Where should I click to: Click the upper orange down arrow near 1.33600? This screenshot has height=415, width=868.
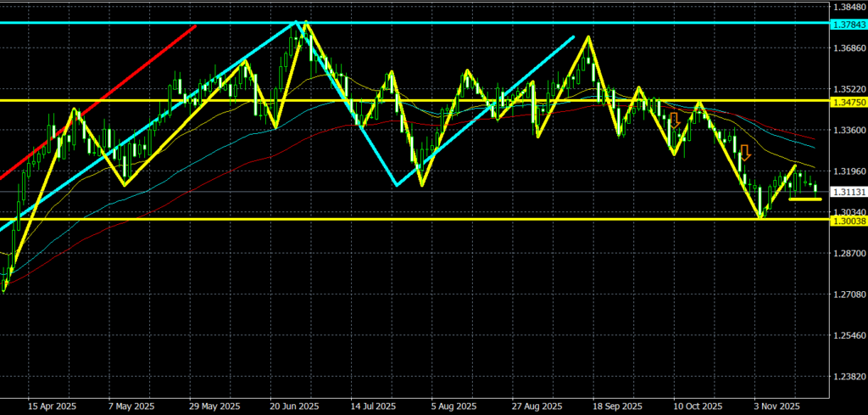coord(675,120)
